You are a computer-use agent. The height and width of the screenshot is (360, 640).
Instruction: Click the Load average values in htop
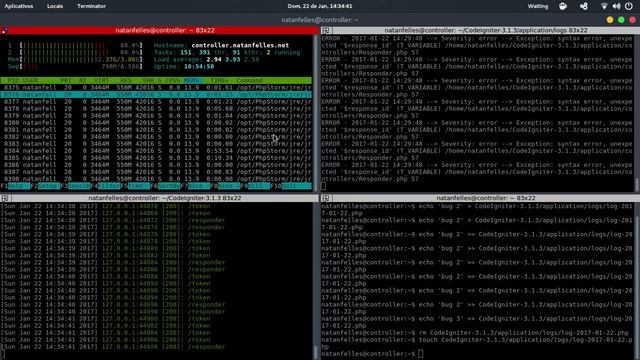pos(233,60)
